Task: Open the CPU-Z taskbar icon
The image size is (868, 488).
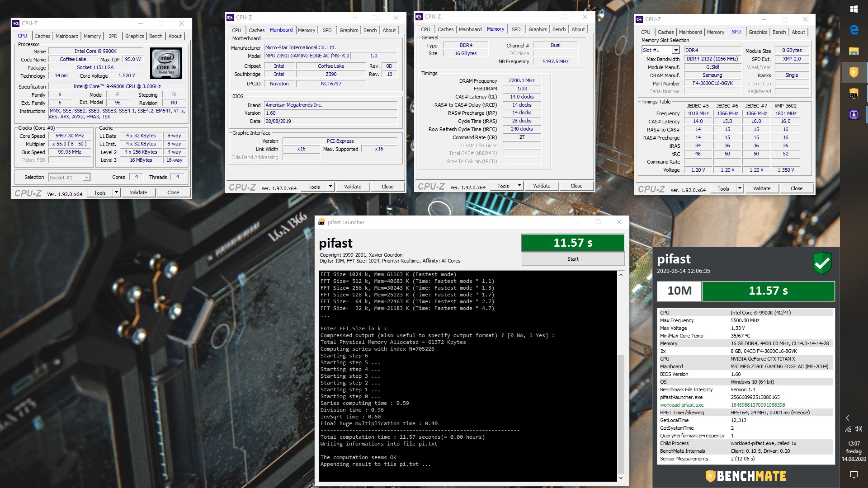Action: click(854, 115)
